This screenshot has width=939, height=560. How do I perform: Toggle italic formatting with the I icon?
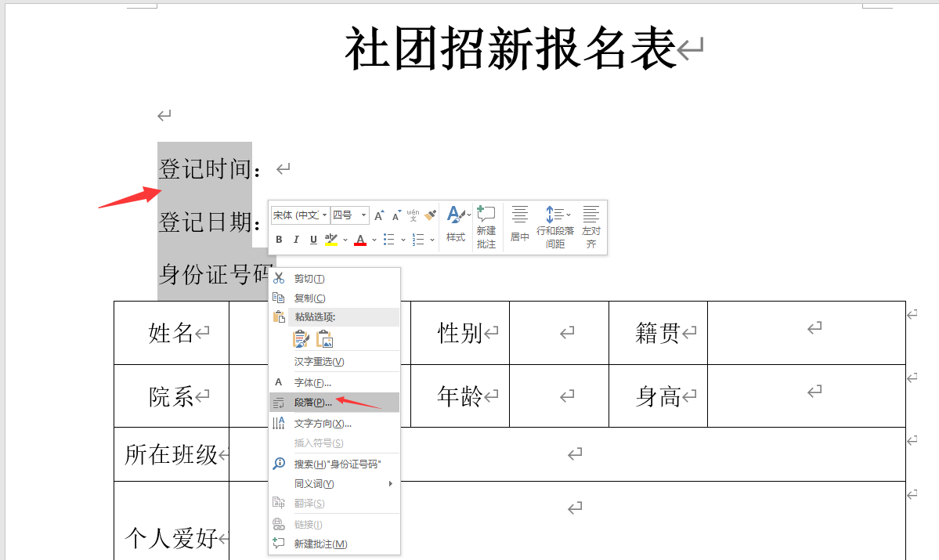pos(296,238)
